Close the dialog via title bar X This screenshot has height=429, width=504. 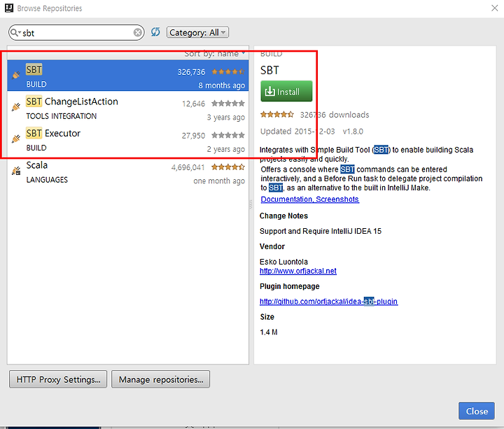tap(494, 8)
